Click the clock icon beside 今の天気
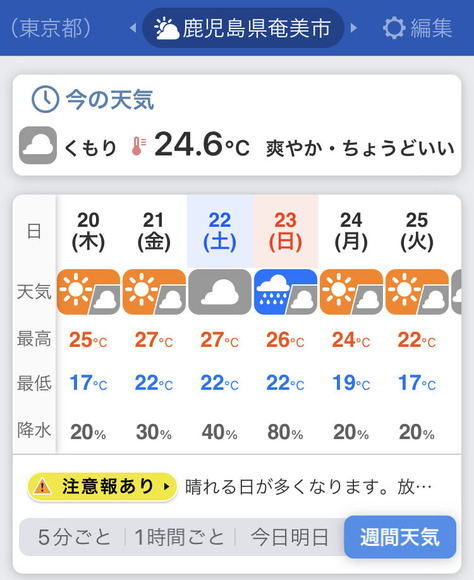474x580 pixels. 45,100
